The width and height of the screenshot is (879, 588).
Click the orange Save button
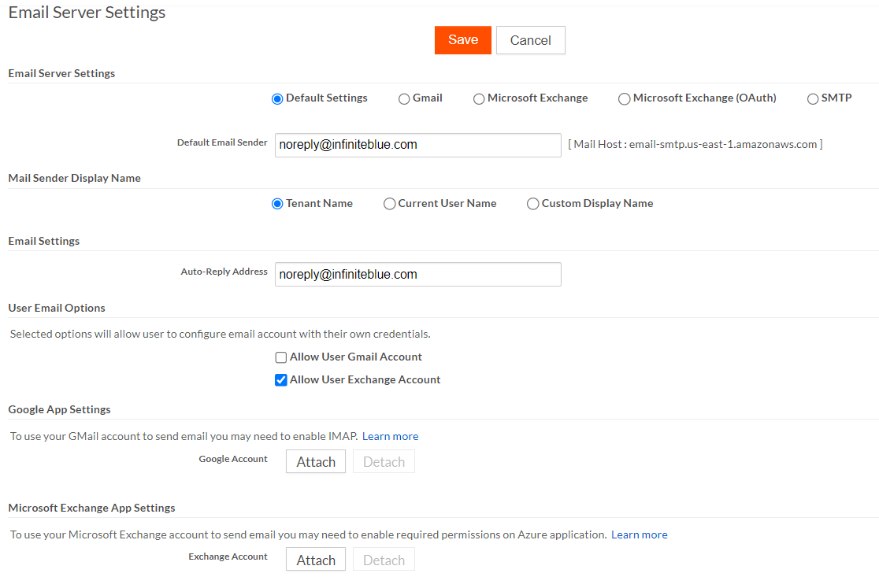462,40
